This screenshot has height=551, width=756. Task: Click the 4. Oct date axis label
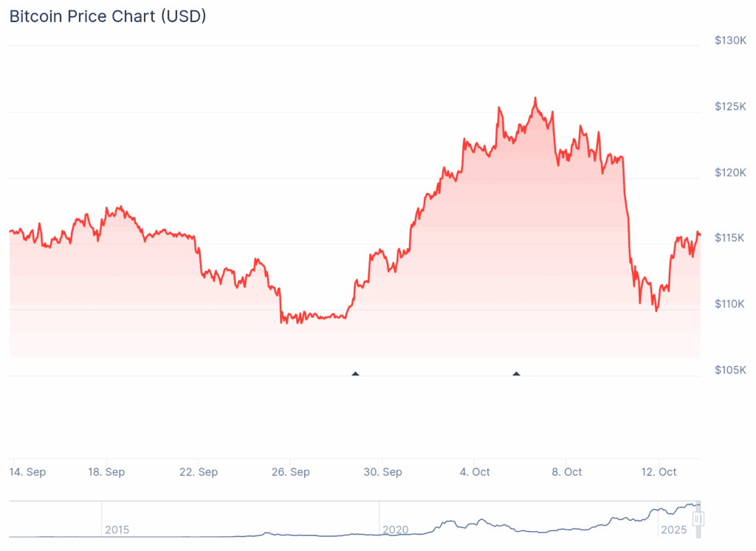(475, 472)
